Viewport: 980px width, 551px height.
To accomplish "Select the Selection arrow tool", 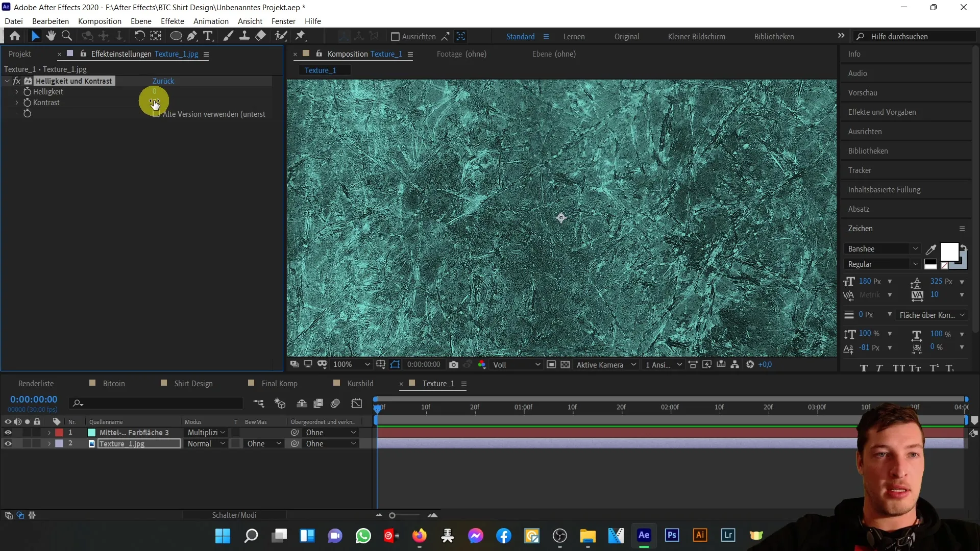I will point(35,36).
